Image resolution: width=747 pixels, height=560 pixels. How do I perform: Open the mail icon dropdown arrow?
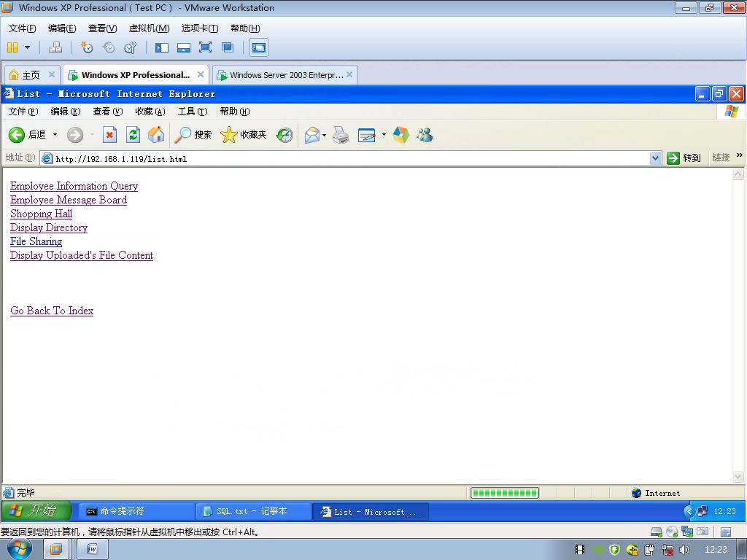(x=325, y=135)
